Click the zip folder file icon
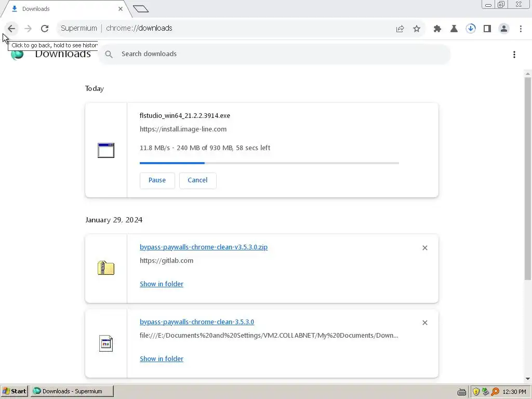Screen dimensions: 532x399 pos(106,268)
